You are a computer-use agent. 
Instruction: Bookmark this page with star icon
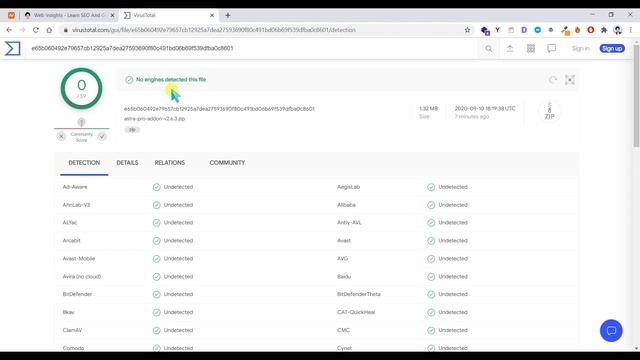point(467,30)
